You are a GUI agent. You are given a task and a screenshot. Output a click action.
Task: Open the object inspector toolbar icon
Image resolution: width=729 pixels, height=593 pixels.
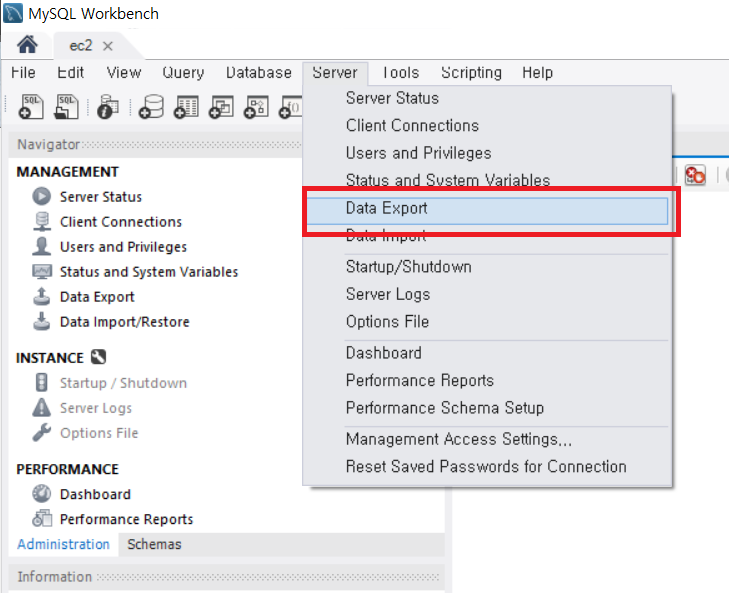(108, 107)
